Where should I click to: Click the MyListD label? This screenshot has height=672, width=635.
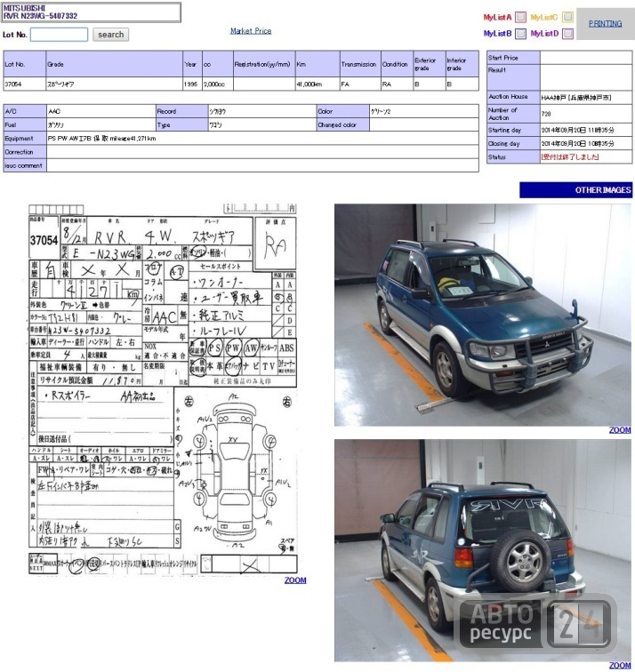[544, 34]
